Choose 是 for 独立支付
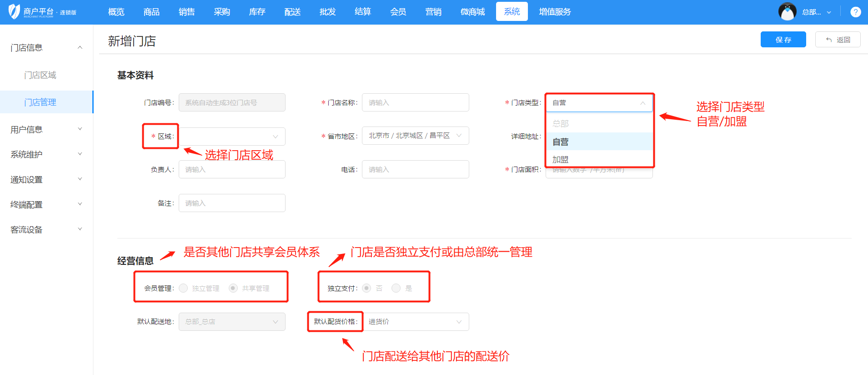This screenshot has height=375, width=868. pos(396,288)
